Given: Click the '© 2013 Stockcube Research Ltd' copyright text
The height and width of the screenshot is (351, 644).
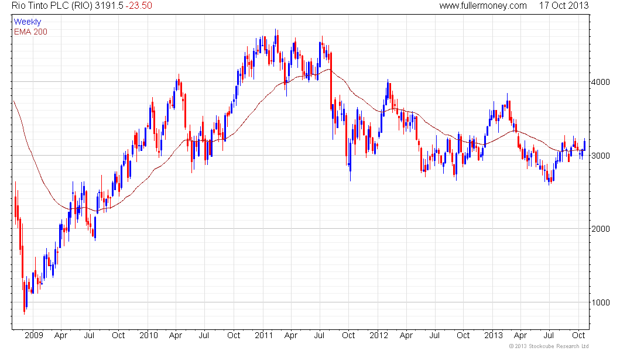Looking at the screenshot, I should tap(549, 346).
